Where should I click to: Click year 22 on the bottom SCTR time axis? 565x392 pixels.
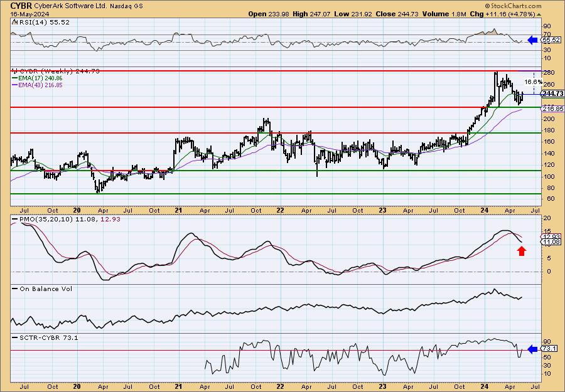(x=280, y=386)
